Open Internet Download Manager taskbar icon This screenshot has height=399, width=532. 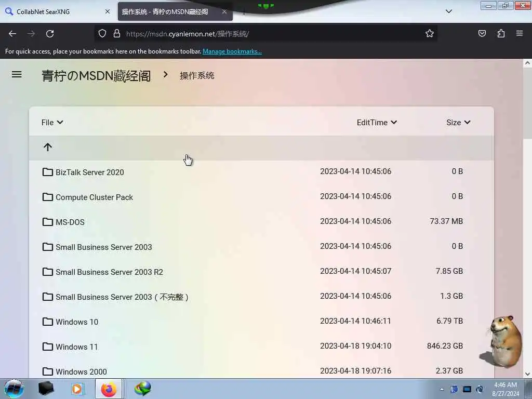[x=142, y=389]
